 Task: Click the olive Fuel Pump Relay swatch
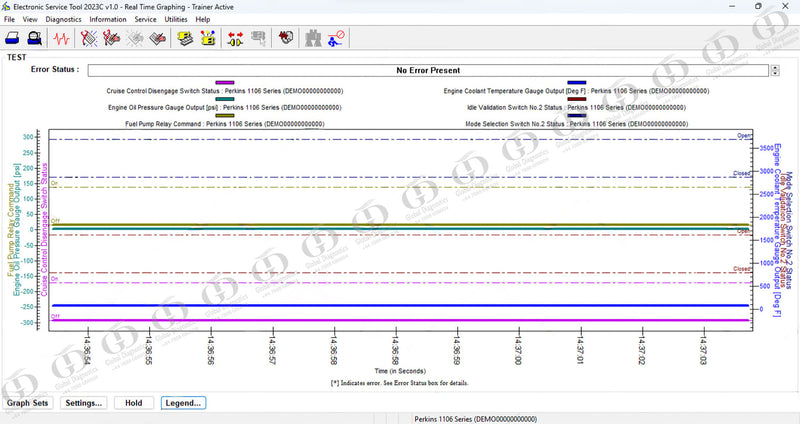click(224, 115)
